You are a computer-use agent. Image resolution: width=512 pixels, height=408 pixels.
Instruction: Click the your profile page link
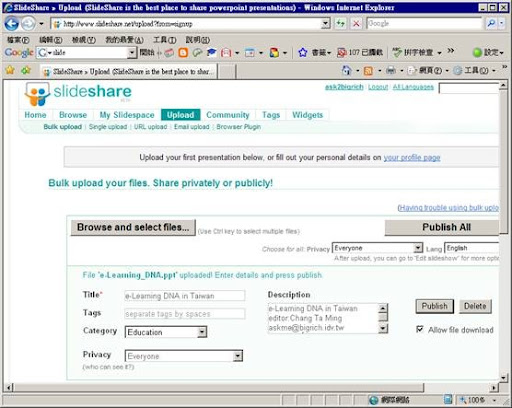tap(412, 157)
